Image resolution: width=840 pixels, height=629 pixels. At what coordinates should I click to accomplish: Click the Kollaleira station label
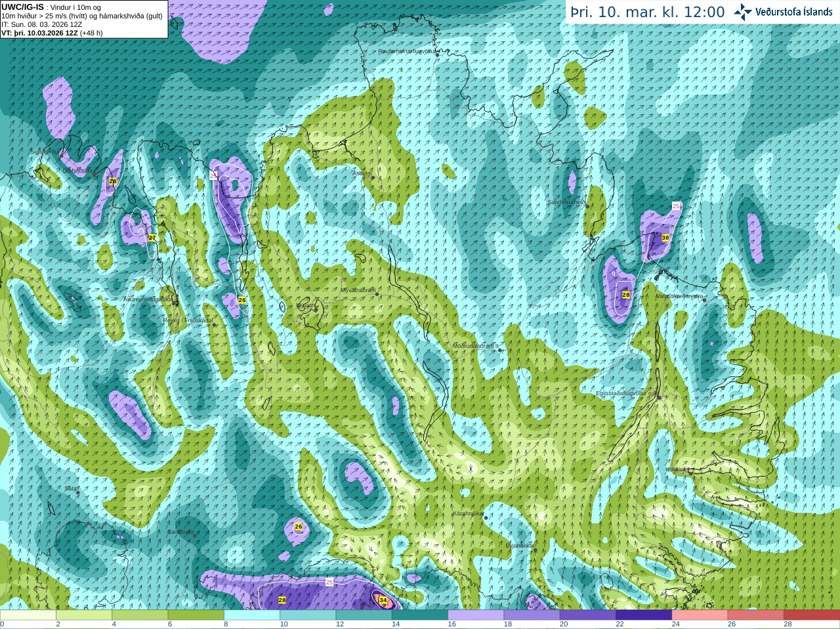coord(677,469)
